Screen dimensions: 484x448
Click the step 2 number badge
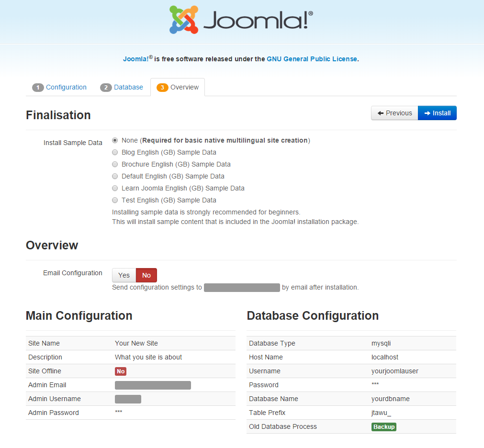point(106,88)
